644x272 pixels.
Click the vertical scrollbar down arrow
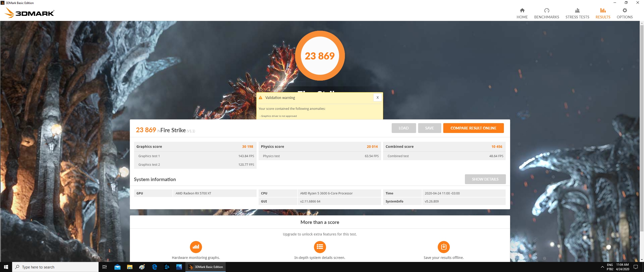tap(642, 259)
